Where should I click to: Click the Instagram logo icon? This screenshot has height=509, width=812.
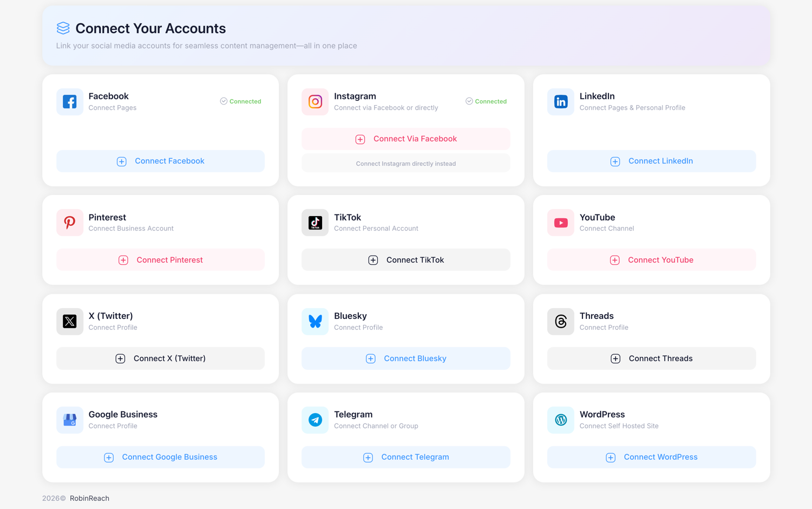coord(315,102)
